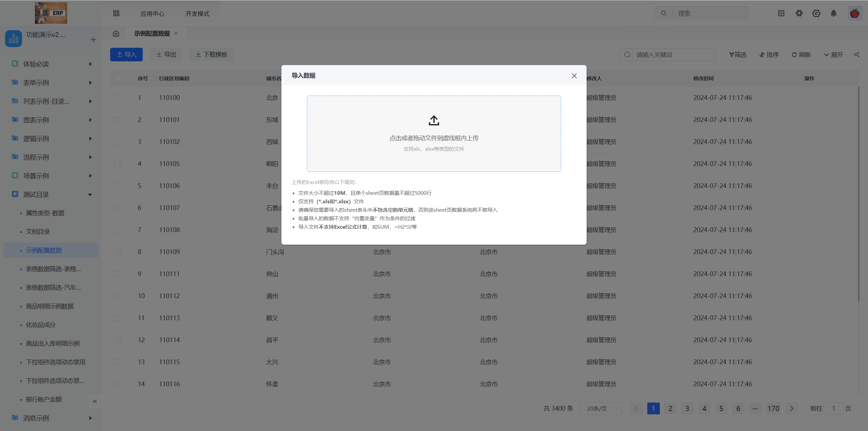Click the plus icon beside 功能演示v2
This screenshot has width=868, height=431.
pos(93,40)
